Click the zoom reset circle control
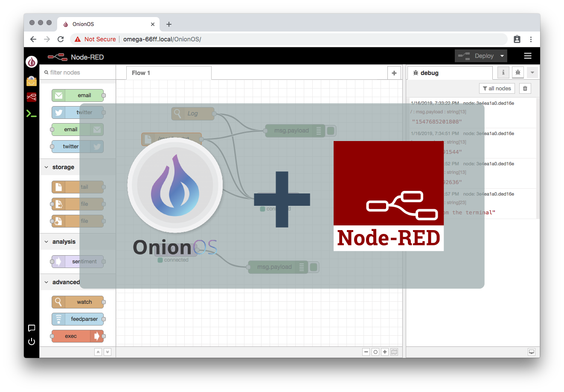 click(x=375, y=352)
